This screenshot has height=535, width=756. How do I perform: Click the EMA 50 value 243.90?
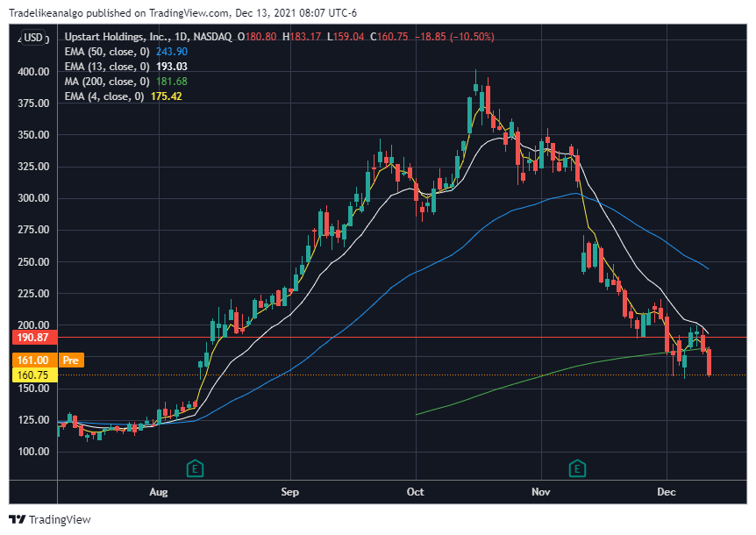[172, 52]
